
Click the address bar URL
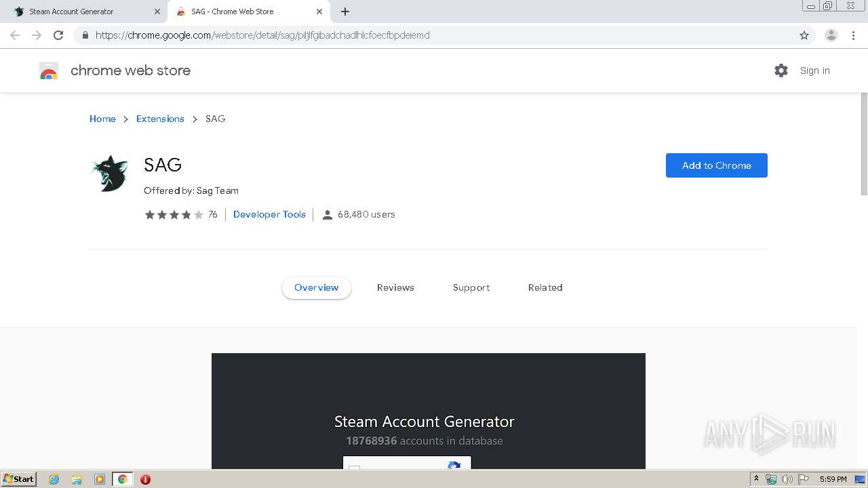(x=262, y=35)
